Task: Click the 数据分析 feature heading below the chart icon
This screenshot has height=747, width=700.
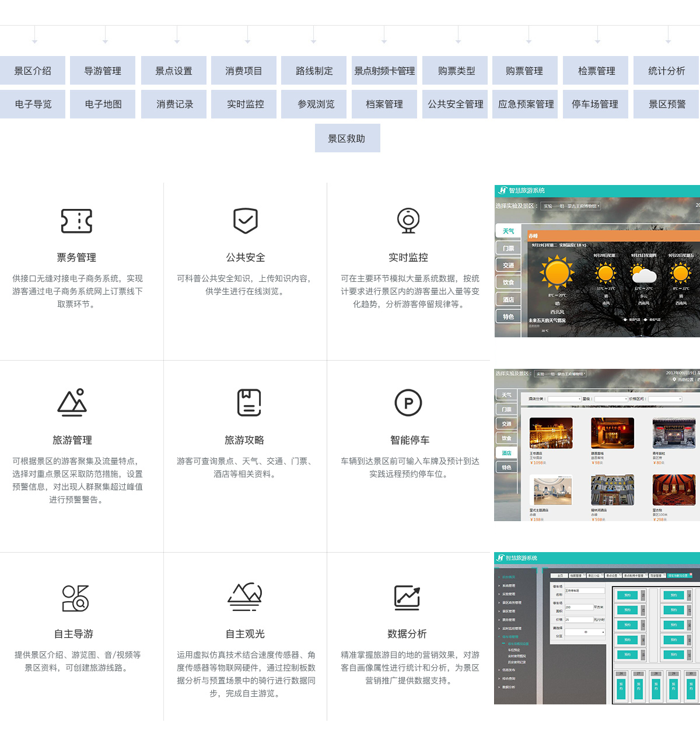Action: point(407,634)
